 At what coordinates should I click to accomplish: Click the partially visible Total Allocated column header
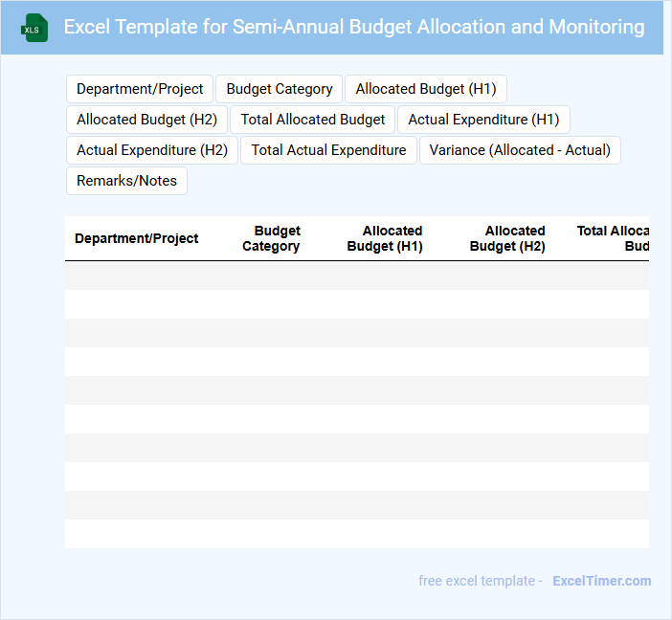613,238
